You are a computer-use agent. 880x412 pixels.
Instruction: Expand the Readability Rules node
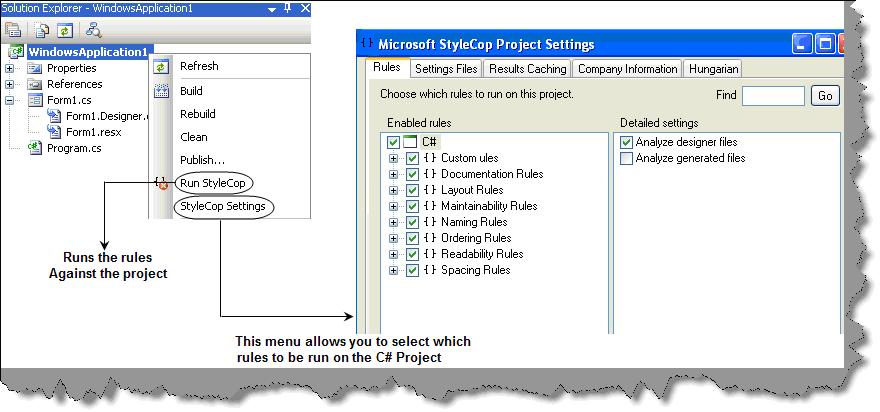pyautogui.click(x=393, y=255)
